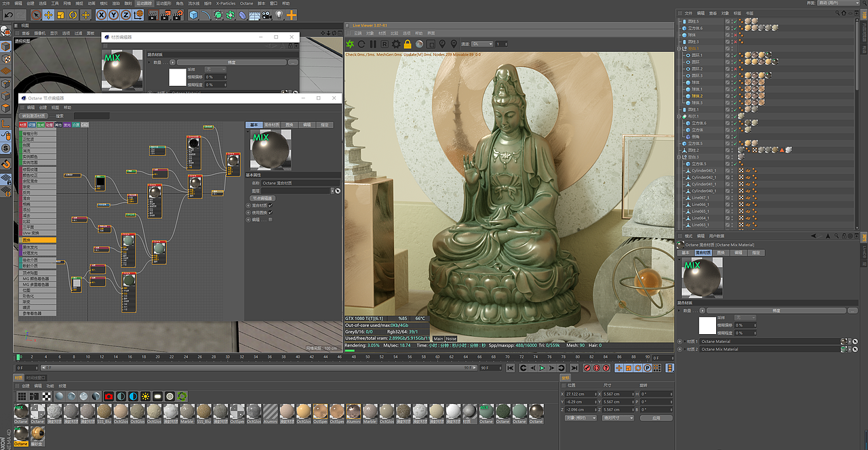Click the Light bulb icon
Viewport: 868px width, 450px height.
click(279, 15)
